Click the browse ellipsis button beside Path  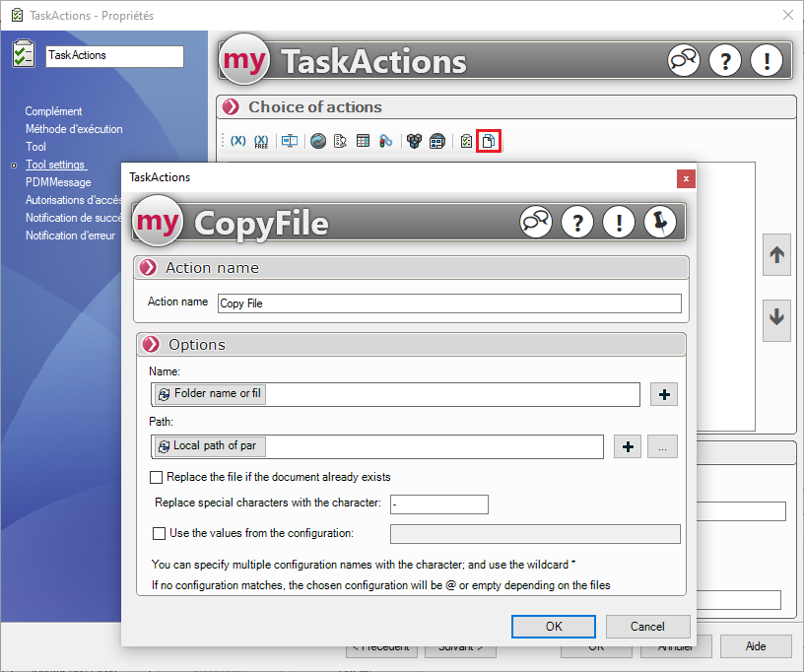coord(662,447)
